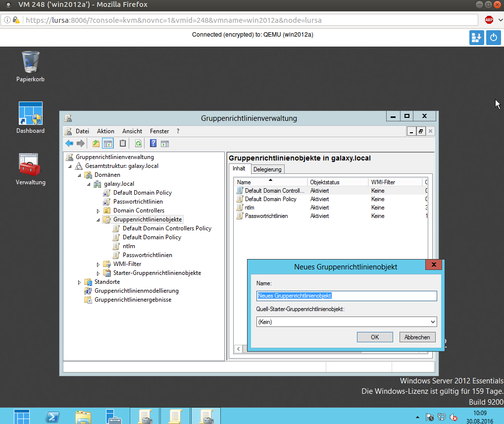
Task: Switch to the Delegierung tab
Action: point(267,169)
